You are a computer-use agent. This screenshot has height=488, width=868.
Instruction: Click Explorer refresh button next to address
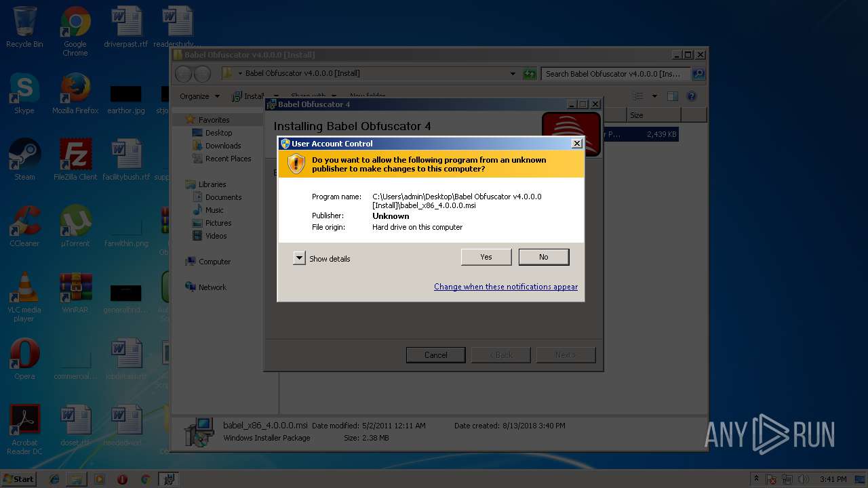coord(530,74)
